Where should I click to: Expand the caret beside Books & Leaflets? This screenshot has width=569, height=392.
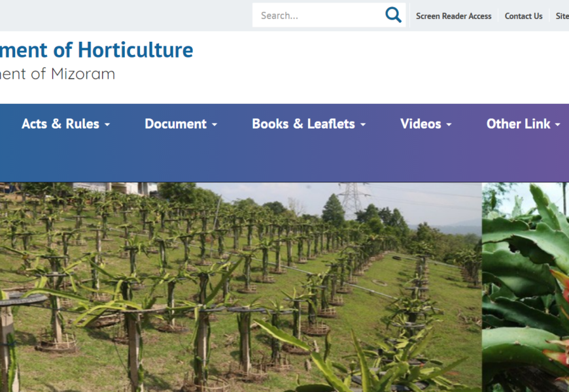coord(363,124)
